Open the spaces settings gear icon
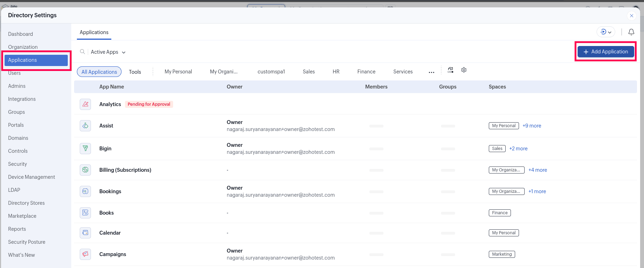 click(464, 70)
